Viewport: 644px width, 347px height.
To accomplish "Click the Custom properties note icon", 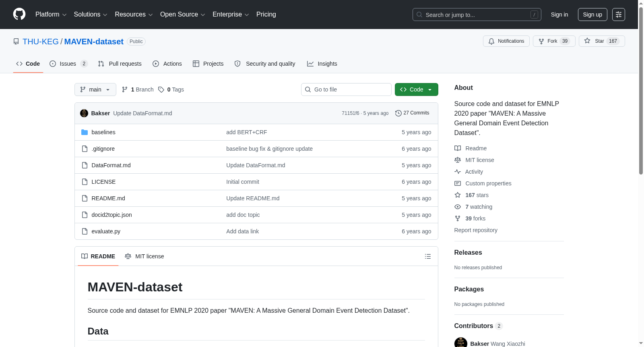I will (458, 183).
